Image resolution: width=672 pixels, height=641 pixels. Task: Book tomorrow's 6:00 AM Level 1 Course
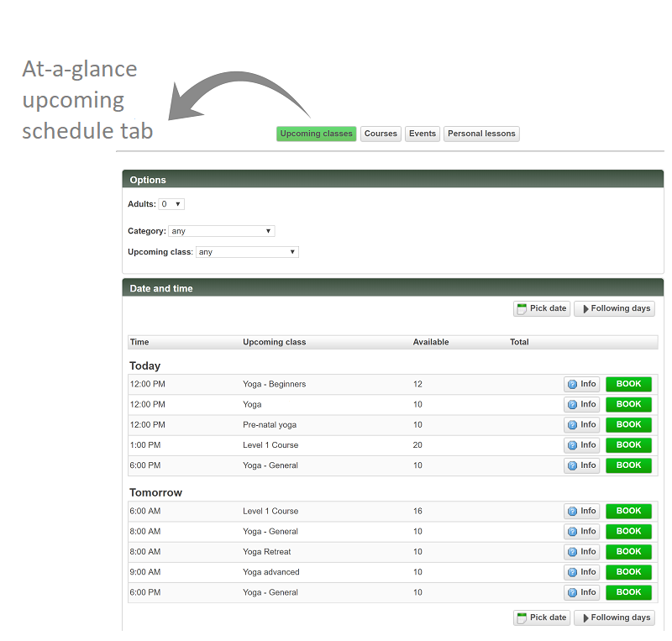click(628, 512)
